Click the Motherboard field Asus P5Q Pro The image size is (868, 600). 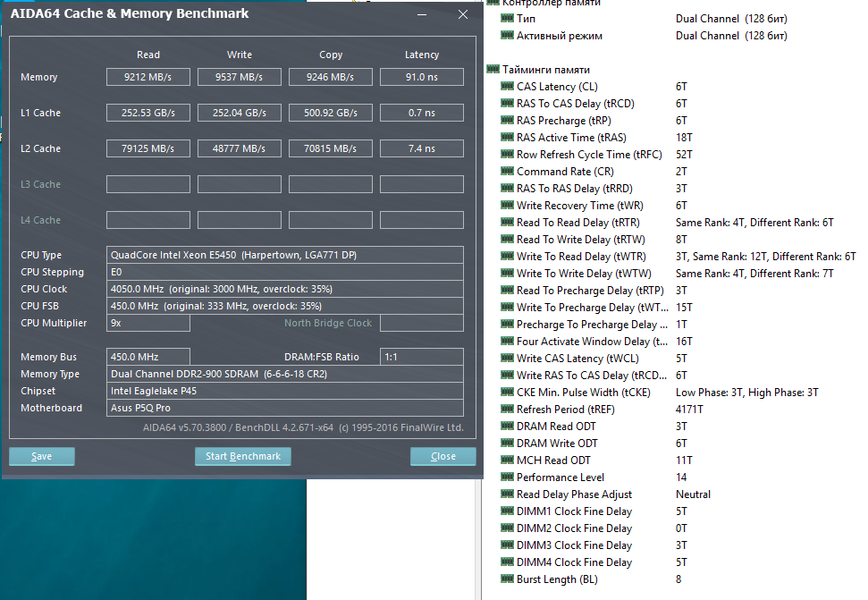coord(285,408)
